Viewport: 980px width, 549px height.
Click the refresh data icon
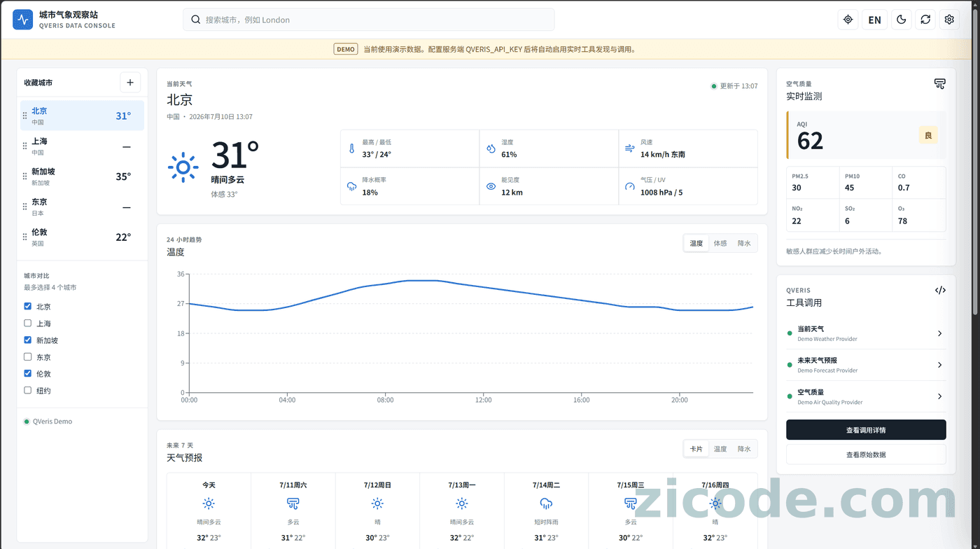[925, 20]
